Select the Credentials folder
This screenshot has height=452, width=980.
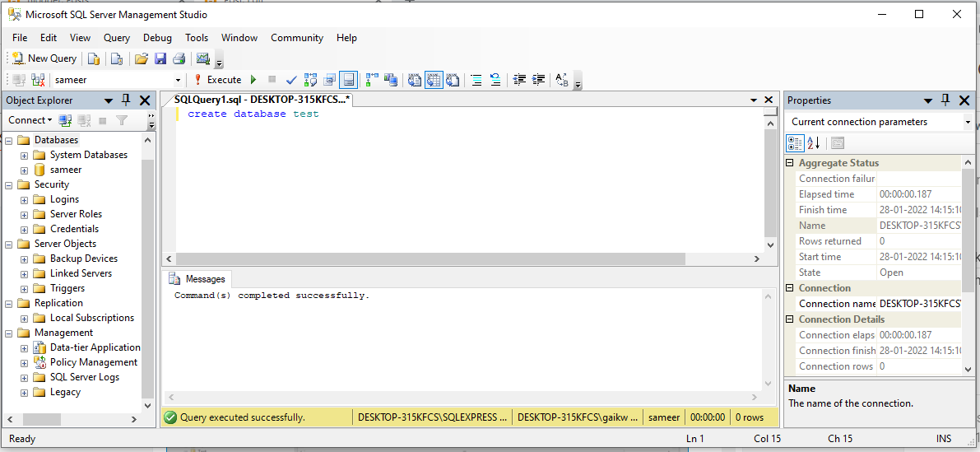pyautogui.click(x=74, y=229)
